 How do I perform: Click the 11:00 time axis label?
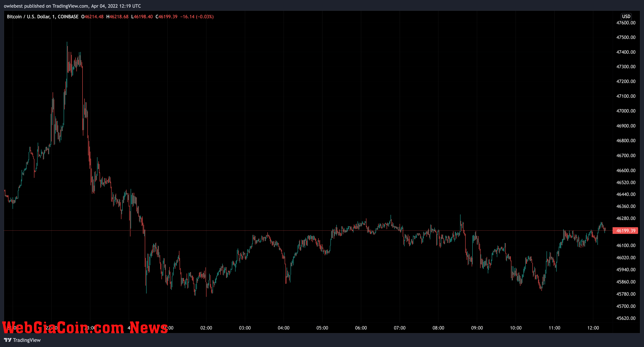[x=554, y=328]
